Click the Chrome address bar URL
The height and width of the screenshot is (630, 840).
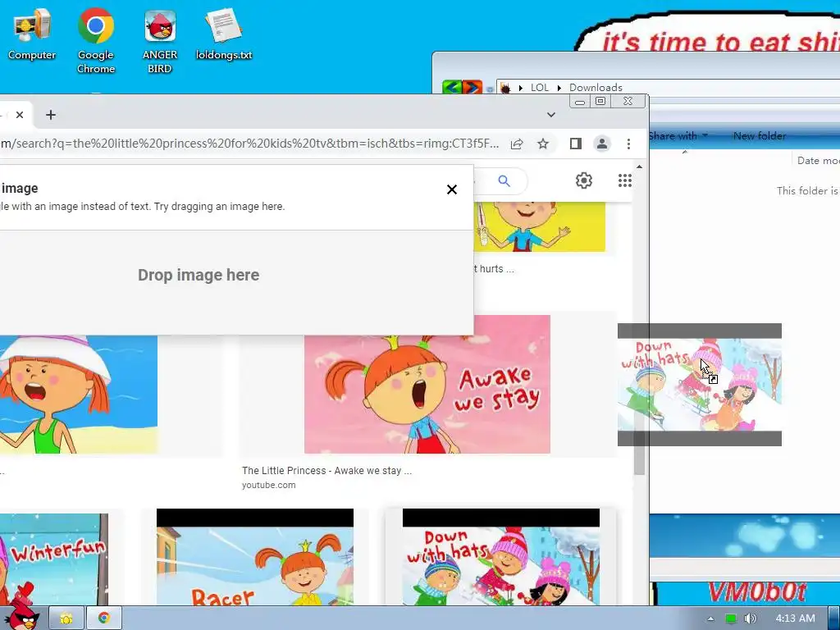tap(249, 144)
